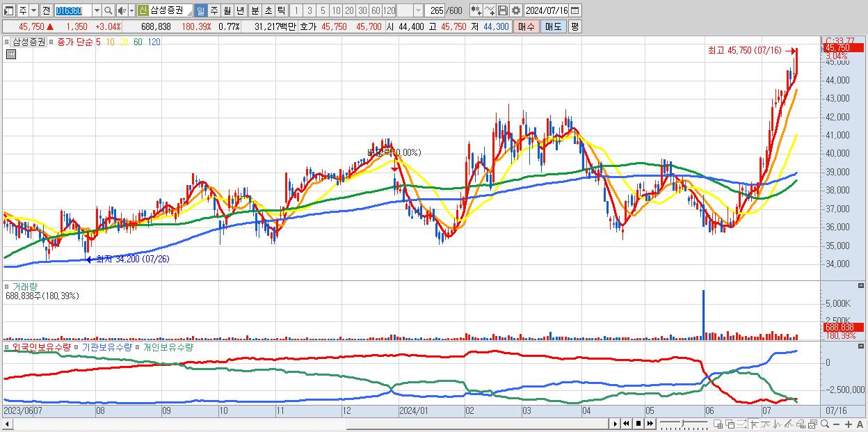Open chart settings gear icon

point(516,10)
